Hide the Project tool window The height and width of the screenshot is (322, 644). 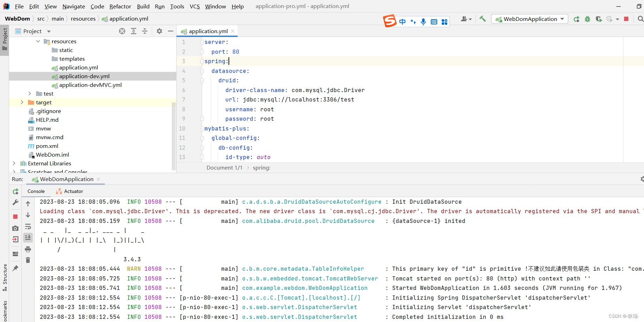(171, 31)
